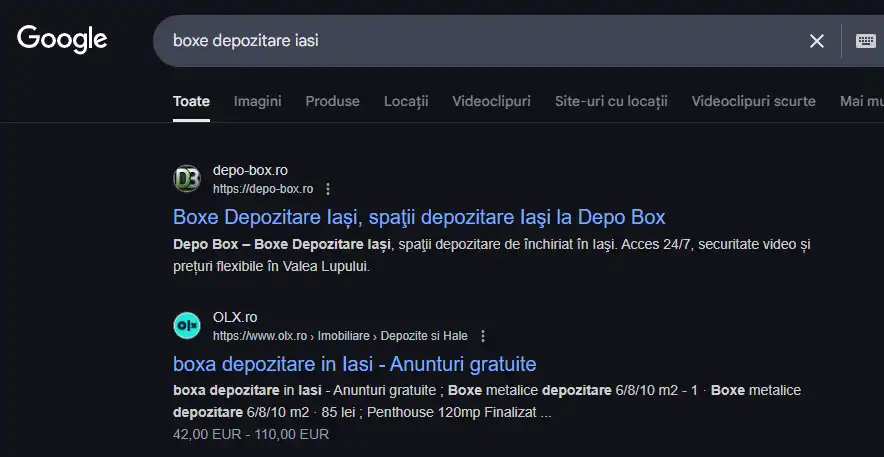
Task: Click the depo-box.ro site name
Action: [x=250, y=170]
